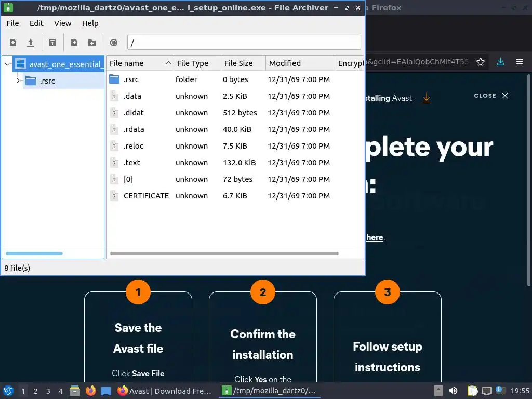Switch to the /tmp/mozilla_dartz0 taskbar entry
Viewport: 532px width, 399px height.
[x=270, y=391]
